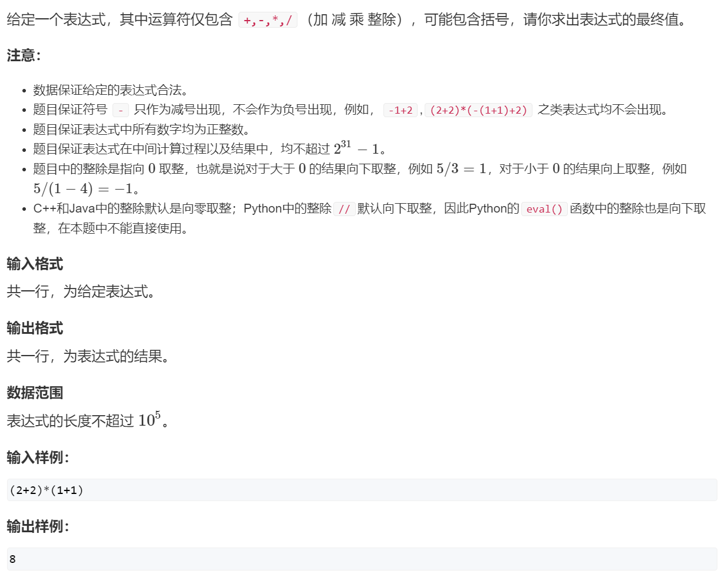Click the bullet text 数据保证给定的表达式合法

click(110, 90)
